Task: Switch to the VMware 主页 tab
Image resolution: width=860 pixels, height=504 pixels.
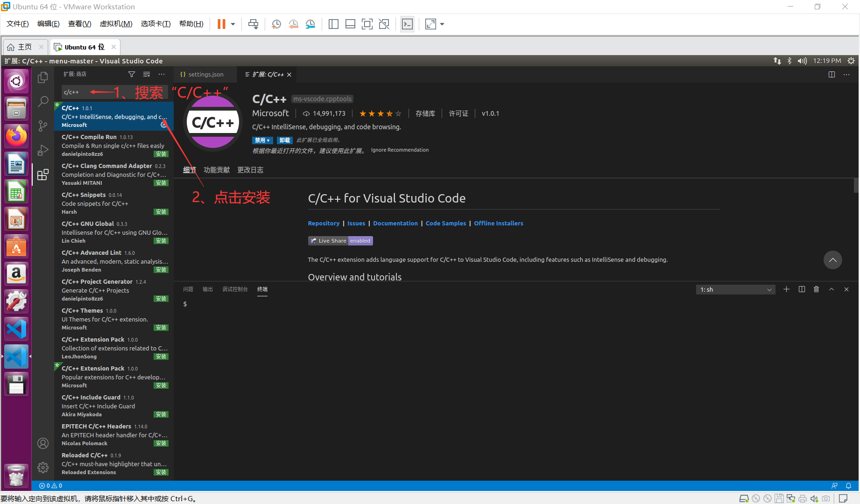Action: click(25, 47)
